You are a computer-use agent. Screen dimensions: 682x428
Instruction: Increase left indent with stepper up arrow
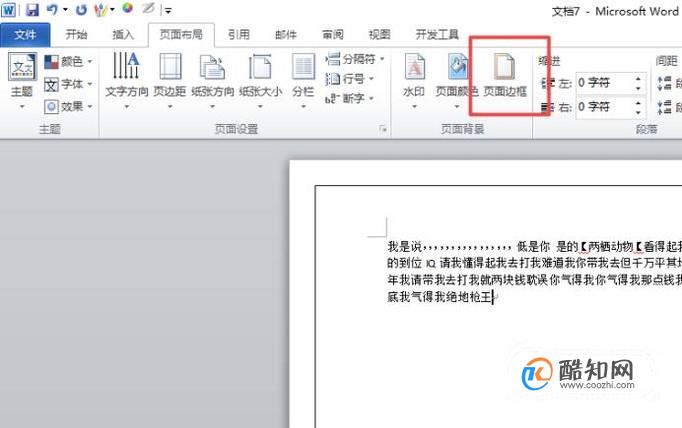(x=638, y=78)
